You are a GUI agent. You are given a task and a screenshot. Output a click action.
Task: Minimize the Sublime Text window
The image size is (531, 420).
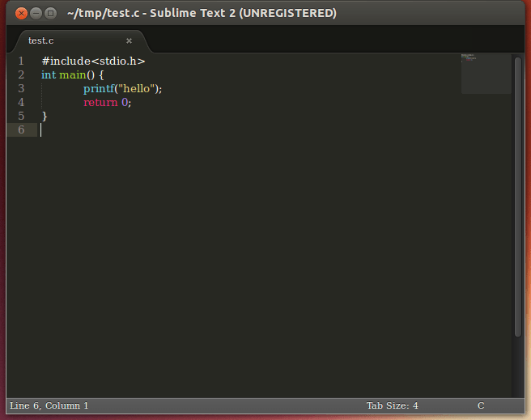36,13
